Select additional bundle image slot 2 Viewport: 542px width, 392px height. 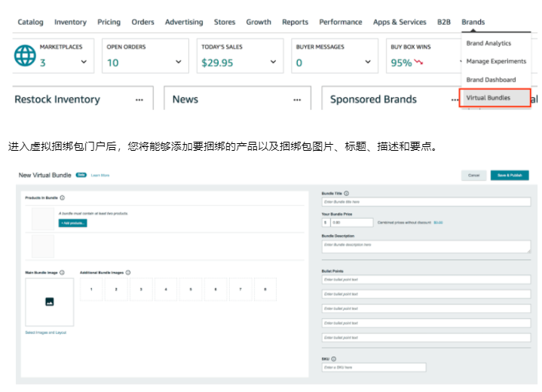[x=116, y=289]
